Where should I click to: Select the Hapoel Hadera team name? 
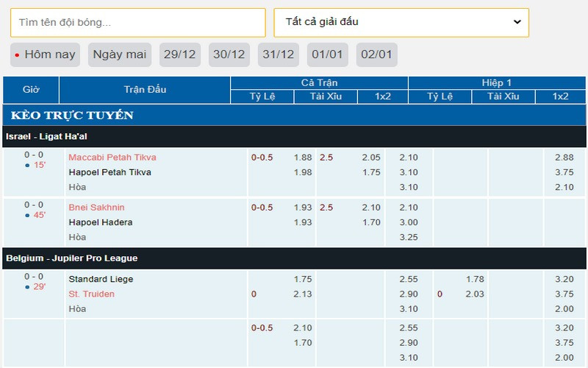101,222
